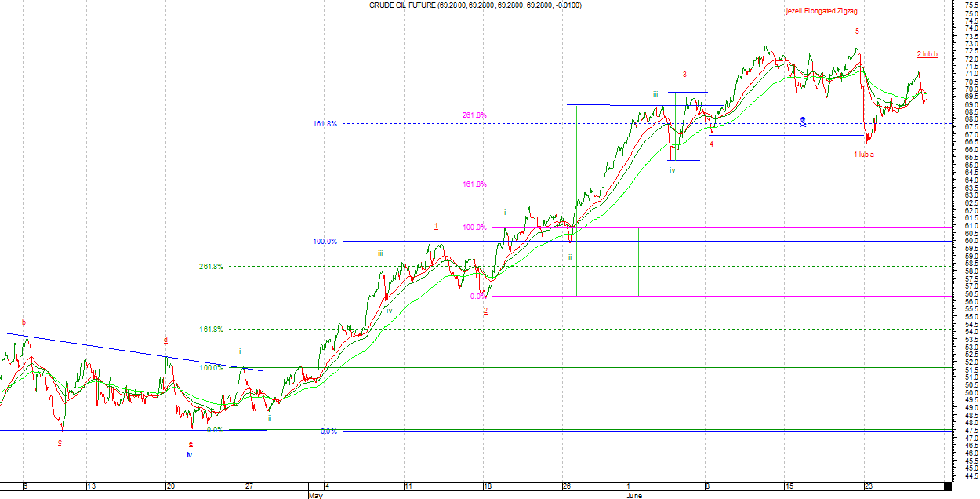Click date 23 on the time axis
This screenshot has width=980, height=499.
[868, 486]
